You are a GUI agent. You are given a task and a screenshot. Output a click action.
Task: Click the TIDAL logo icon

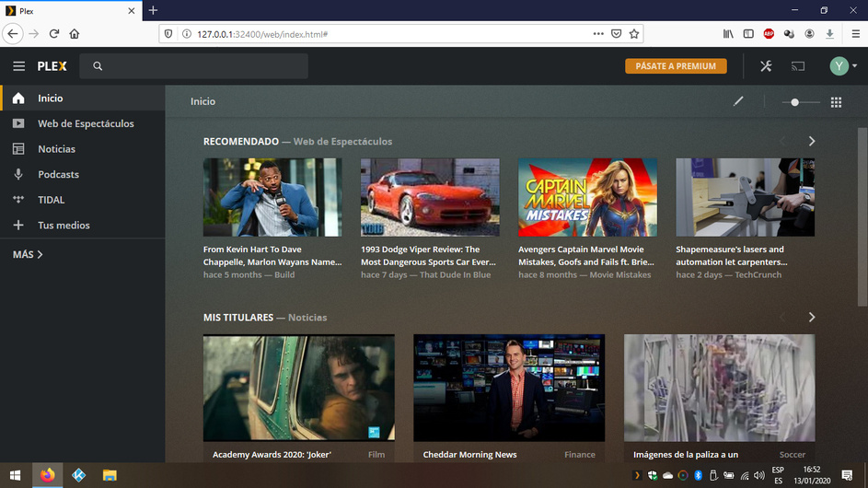[x=18, y=200]
